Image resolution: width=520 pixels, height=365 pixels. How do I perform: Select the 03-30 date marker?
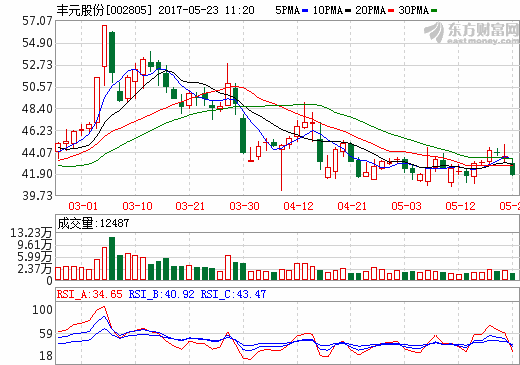(244, 206)
